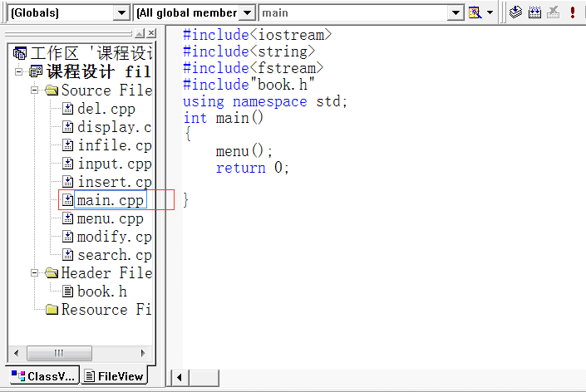
Task: Click the Compile toolbar icon
Action: click(x=515, y=12)
